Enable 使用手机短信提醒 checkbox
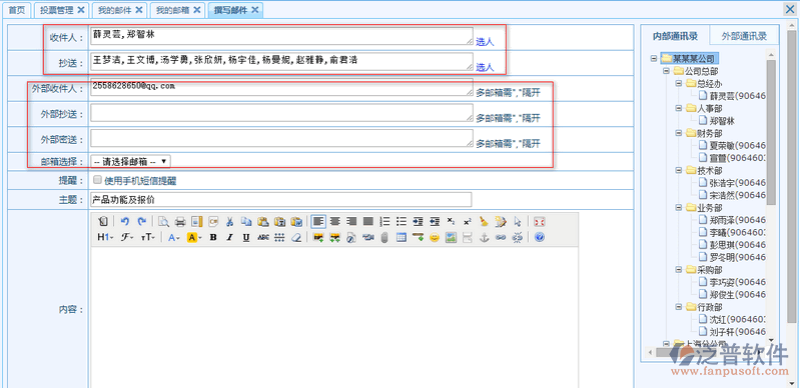 pyautogui.click(x=97, y=180)
